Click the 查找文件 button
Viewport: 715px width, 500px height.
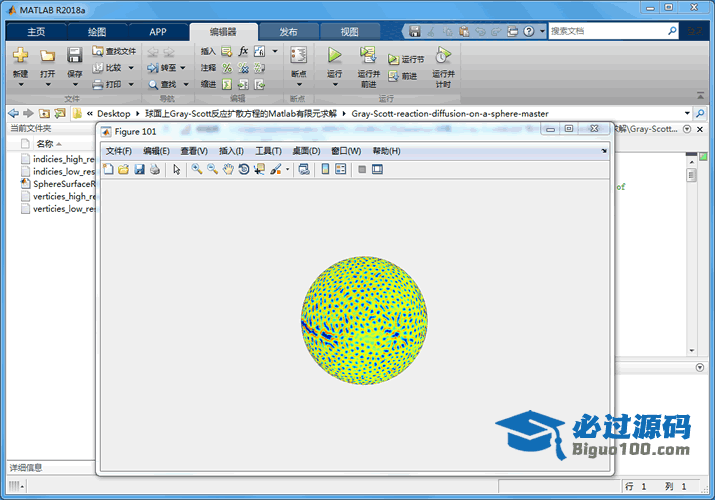click(x=114, y=51)
